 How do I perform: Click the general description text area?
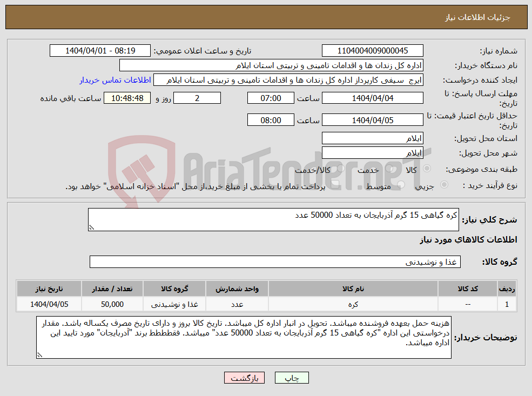(x=273, y=219)
